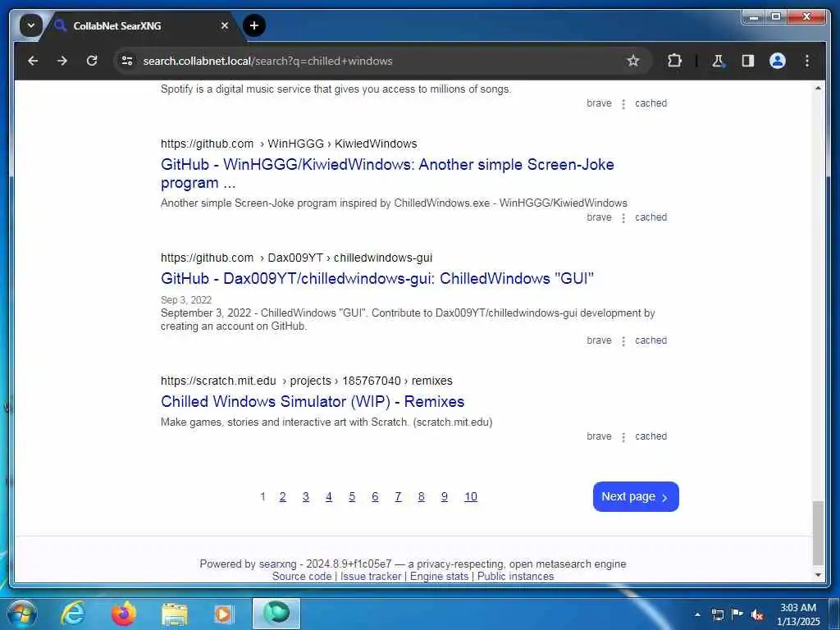
Task: Click 'Sep 3, 2022' date text
Action: click(x=186, y=300)
